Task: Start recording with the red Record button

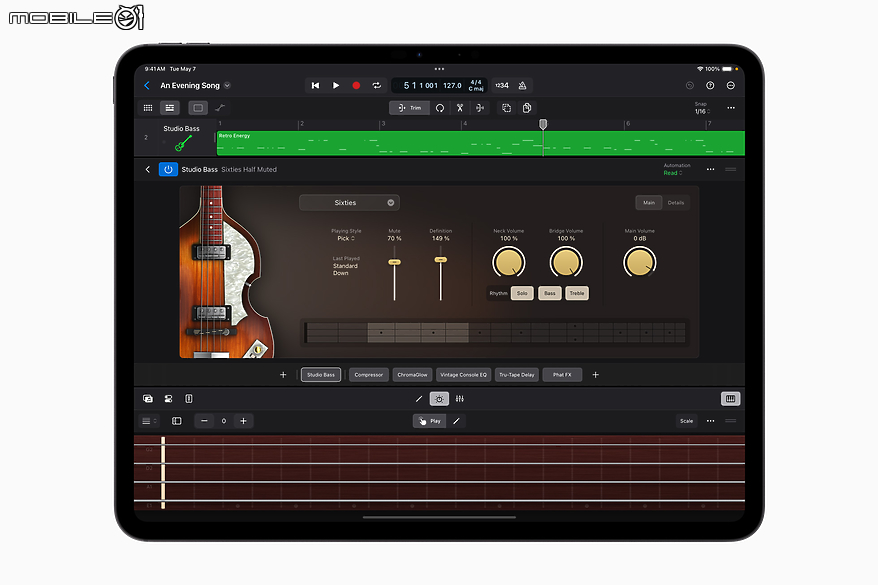Action: tap(356, 86)
